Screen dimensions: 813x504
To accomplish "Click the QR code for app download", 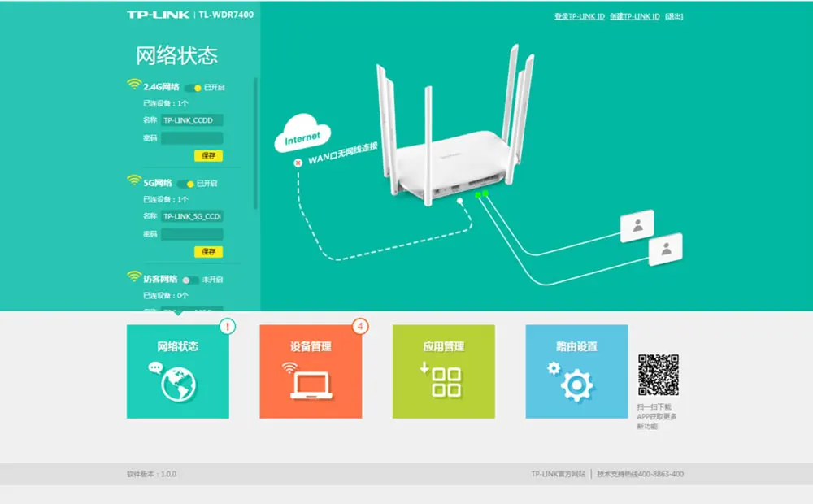I will (x=659, y=375).
